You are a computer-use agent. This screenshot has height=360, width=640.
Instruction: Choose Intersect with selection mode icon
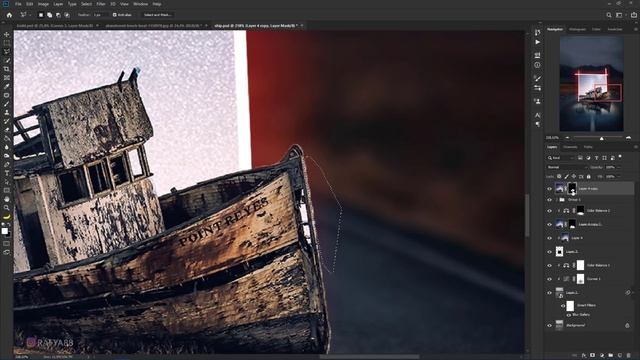click(67, 15)
